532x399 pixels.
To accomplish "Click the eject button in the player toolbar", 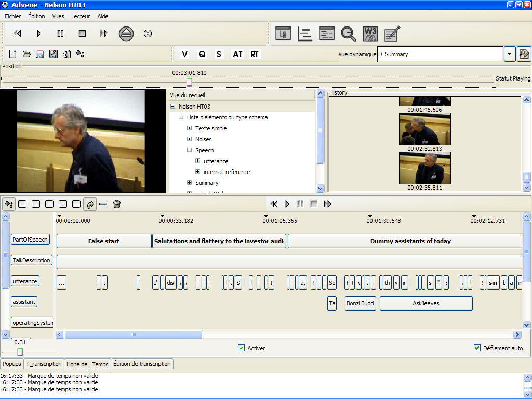I will [x=126, y=34].
